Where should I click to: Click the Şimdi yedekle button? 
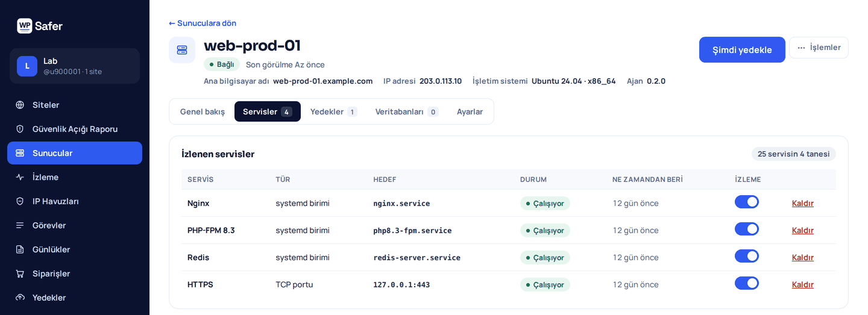coord(742,50)
